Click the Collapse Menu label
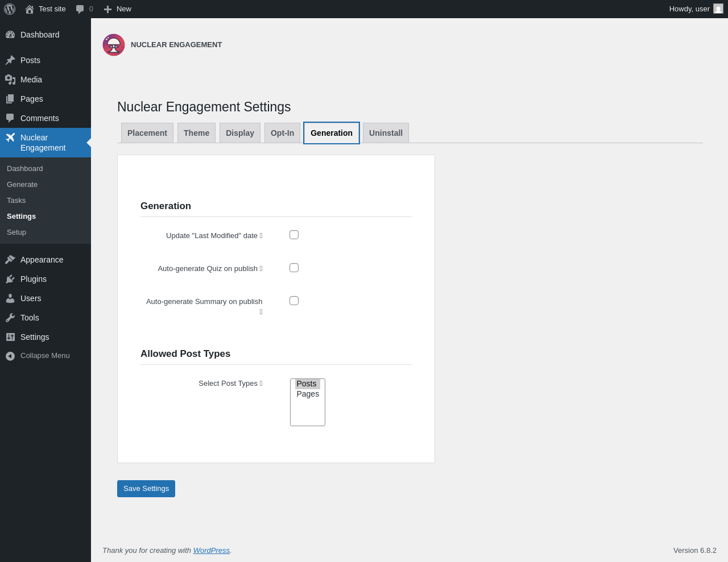Screen dimensions: 728x562 (45, 356)
